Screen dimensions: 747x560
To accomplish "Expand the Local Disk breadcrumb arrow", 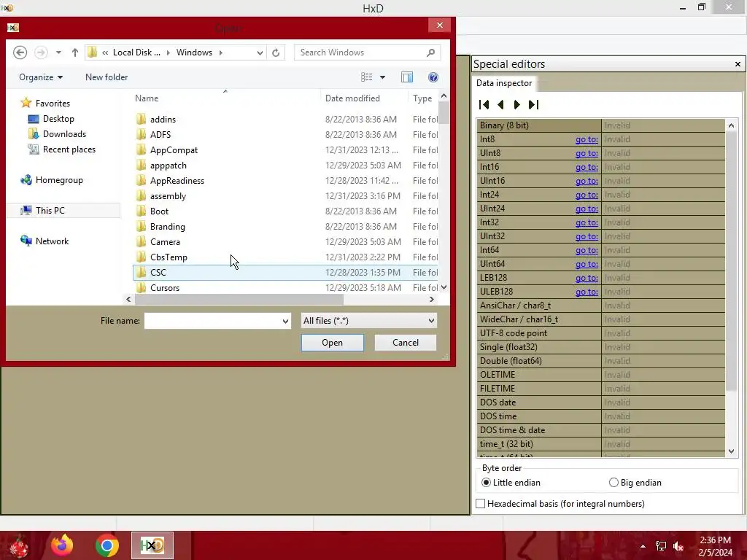I will 169,52.
